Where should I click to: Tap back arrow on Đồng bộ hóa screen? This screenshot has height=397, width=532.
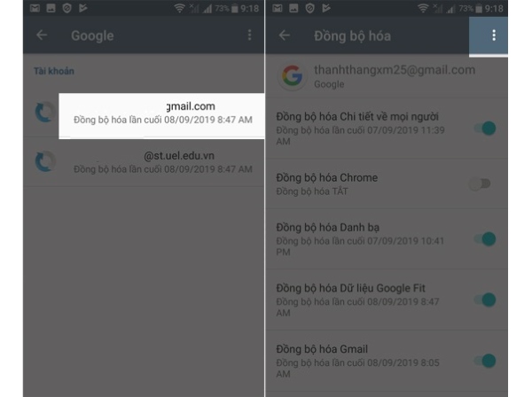[x=285, y=35]
